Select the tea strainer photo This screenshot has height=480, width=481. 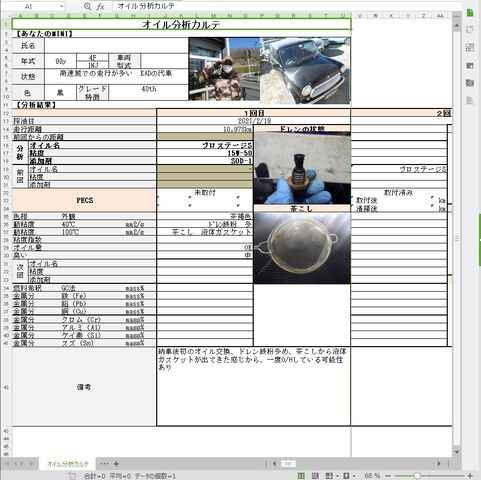[302, 248]
